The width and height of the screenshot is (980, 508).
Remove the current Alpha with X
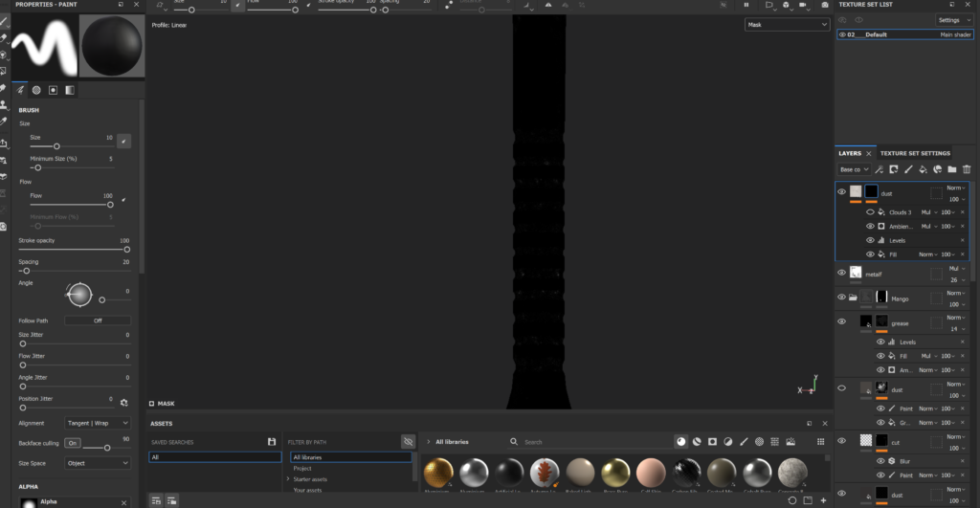[x=123, y=502]
